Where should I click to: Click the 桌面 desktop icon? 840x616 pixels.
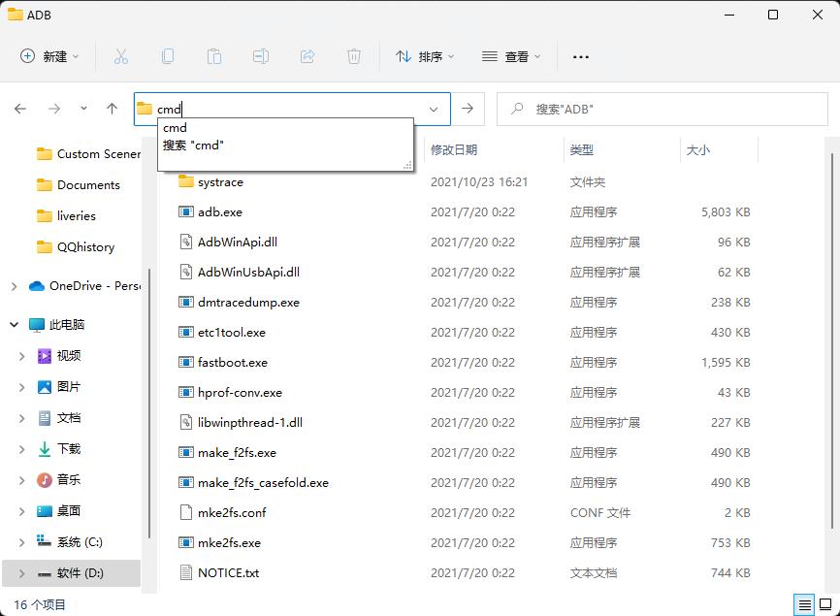pyautogui.click(x=45, y=511)
